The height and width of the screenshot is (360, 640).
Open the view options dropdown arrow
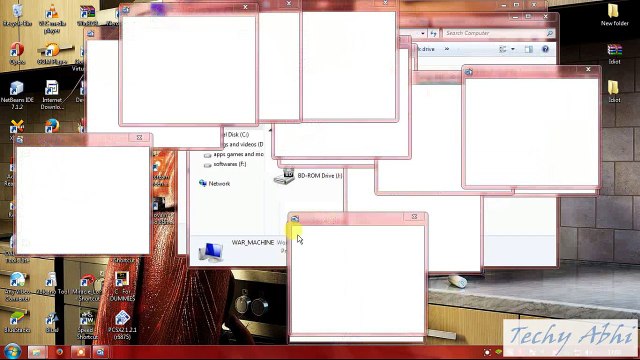coord(513,49)
